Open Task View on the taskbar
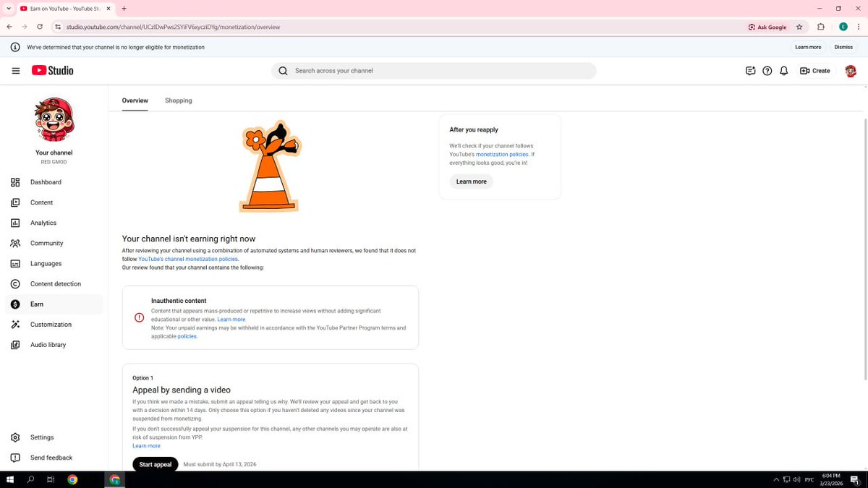 coord(51,479)
